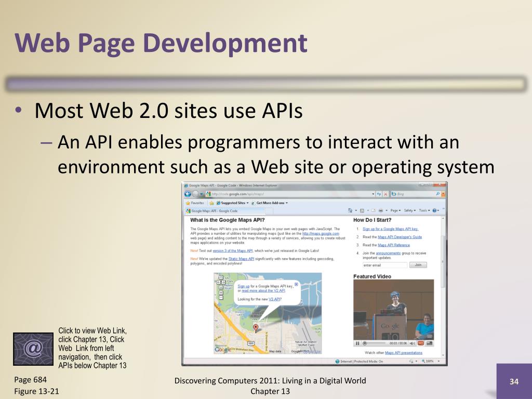532x399 pixels.
Task: Pan the map down with the arrow control
Action: [221, 287]
